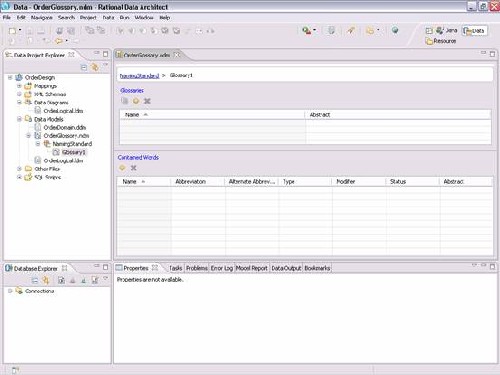Maximize the Data Project Explorer panel
This screenshot has height=375, width=500.
tap(105, 54)
